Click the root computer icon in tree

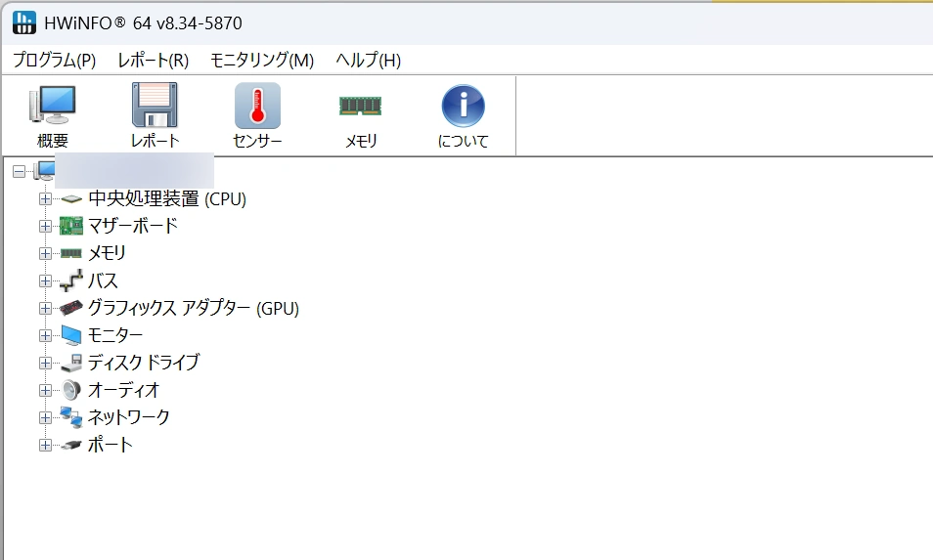click(x=44, y=171)
